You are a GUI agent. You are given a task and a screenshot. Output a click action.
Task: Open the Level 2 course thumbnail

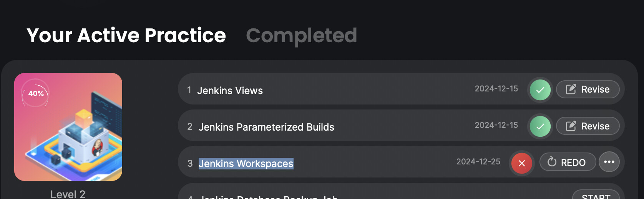point(68,127)
